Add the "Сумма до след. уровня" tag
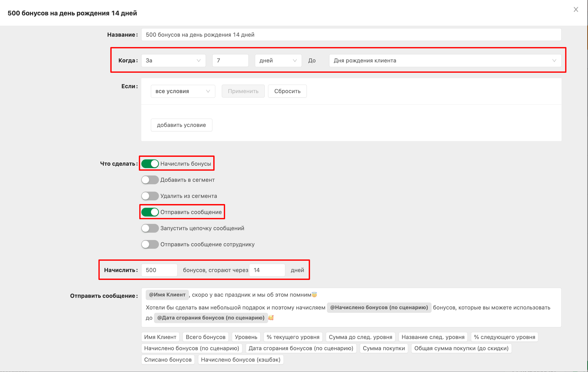This screenshot has width=588, height=372. [x=361, y=337]
